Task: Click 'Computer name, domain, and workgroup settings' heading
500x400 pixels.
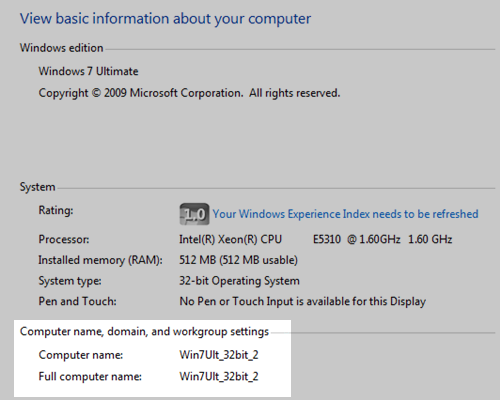Action: tap(144, 332)
